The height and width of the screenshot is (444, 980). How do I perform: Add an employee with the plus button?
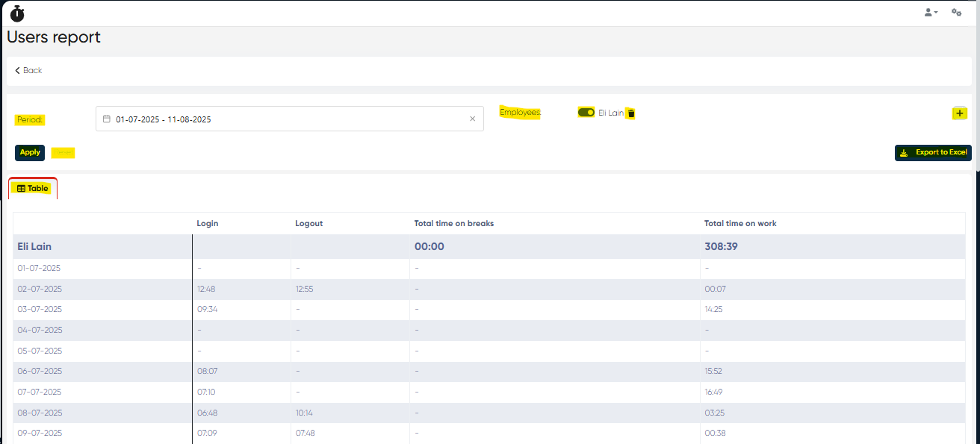point(960,113)
